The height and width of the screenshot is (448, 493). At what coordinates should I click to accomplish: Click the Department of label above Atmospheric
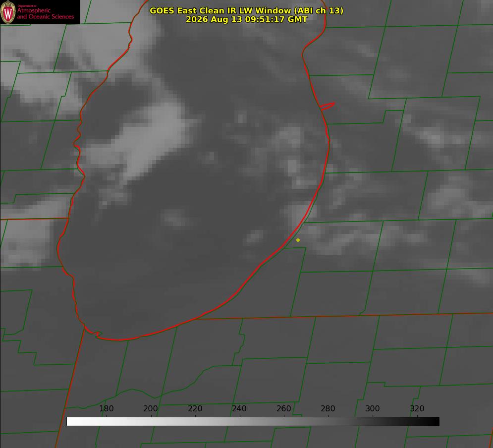tap(27, 6)
